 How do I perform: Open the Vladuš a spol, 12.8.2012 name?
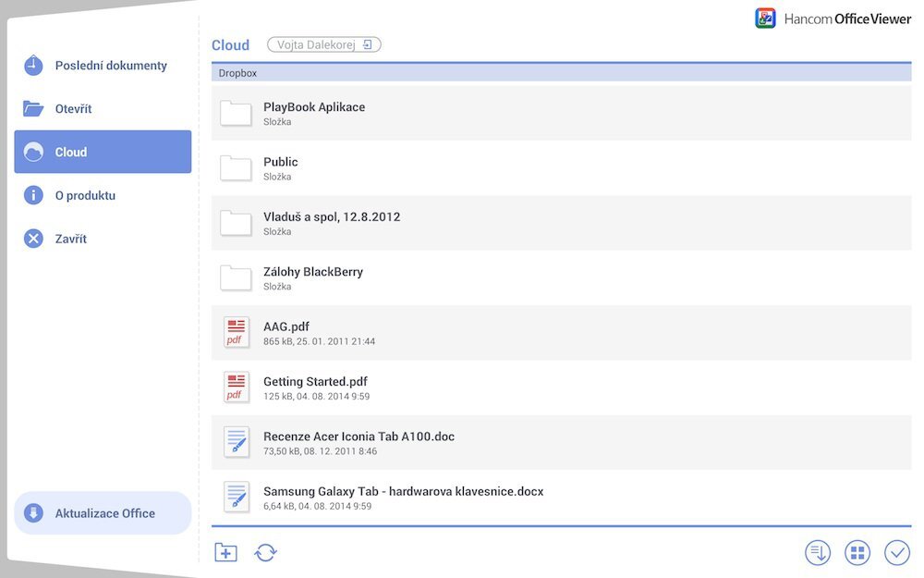[332, 216]
